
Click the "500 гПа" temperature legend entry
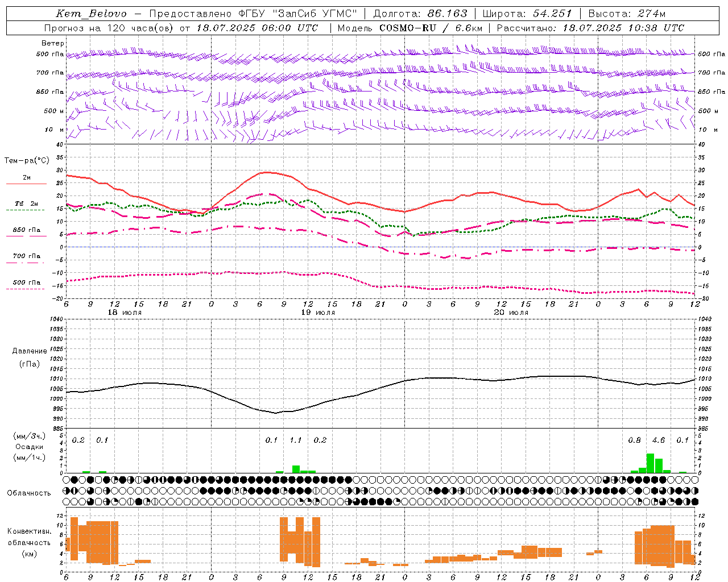[26, 282]
